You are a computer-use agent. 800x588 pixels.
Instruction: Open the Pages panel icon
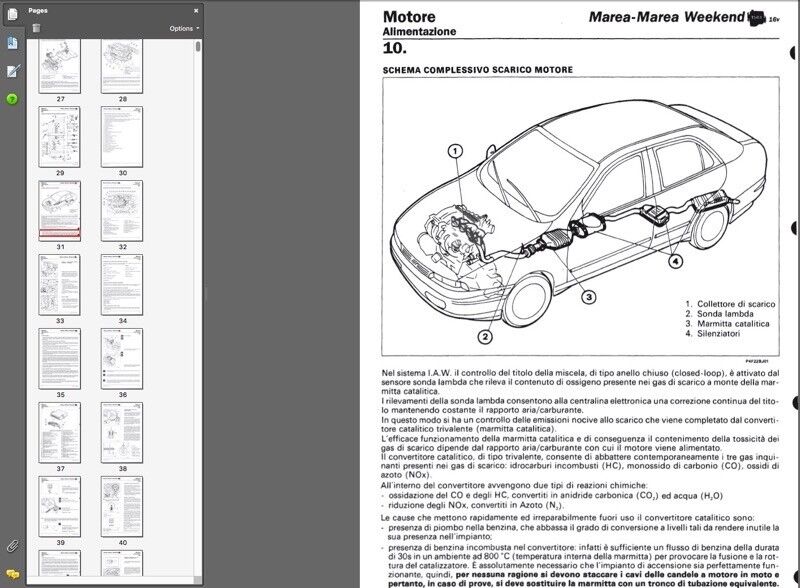click(12, 13)
